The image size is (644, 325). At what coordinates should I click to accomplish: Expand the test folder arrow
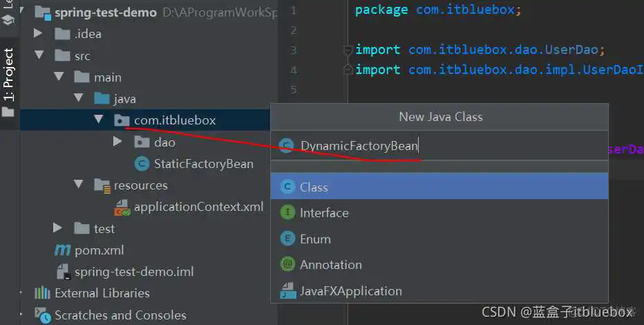(x=59, y=229)
